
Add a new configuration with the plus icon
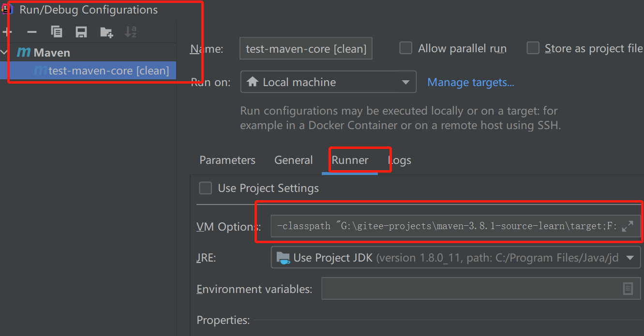tap(7, 32)
